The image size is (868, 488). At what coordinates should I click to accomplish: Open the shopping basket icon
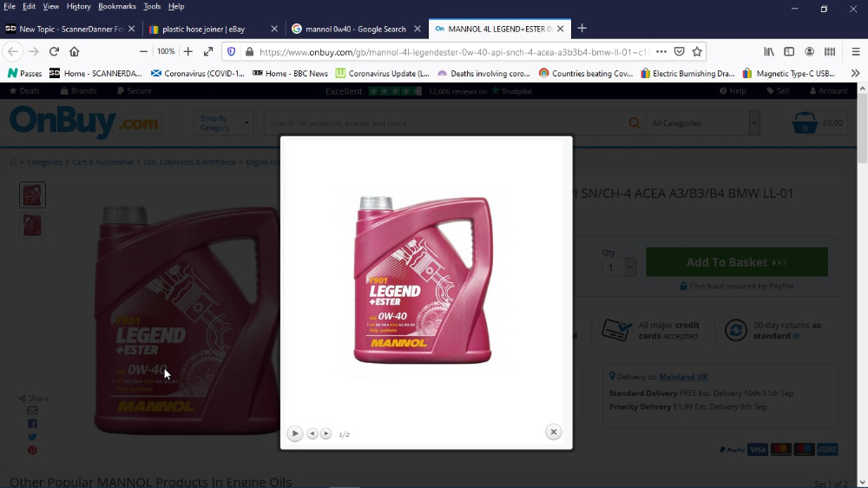(x=805, y=123)
